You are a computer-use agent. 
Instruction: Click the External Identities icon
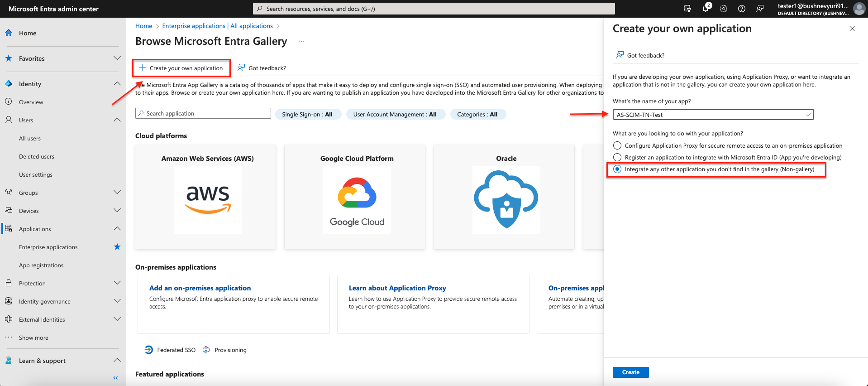9,319
